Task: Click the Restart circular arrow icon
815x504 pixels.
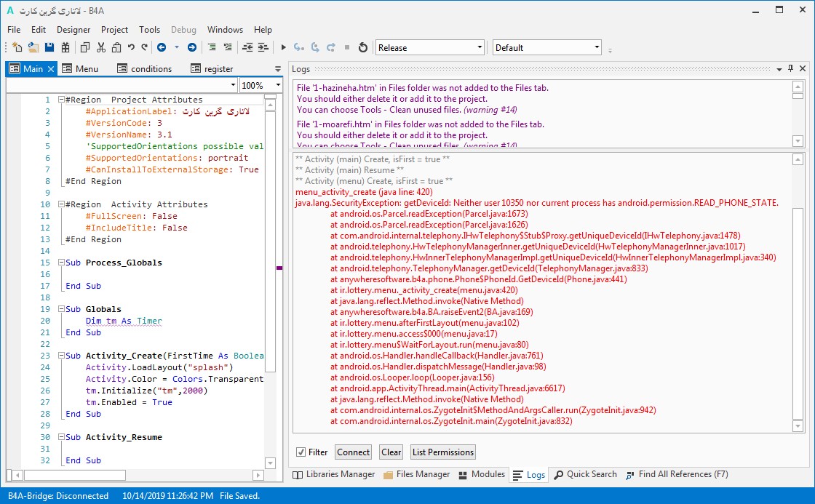Action: coord(363,48)
